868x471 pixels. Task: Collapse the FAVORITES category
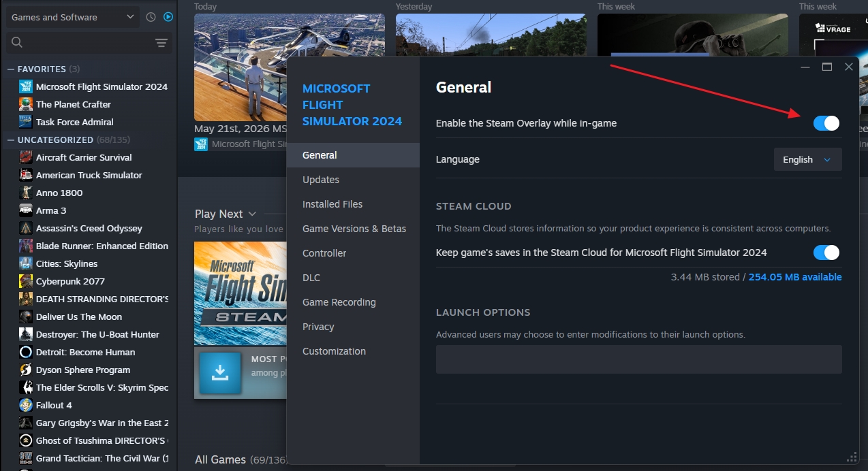[11, 69]
